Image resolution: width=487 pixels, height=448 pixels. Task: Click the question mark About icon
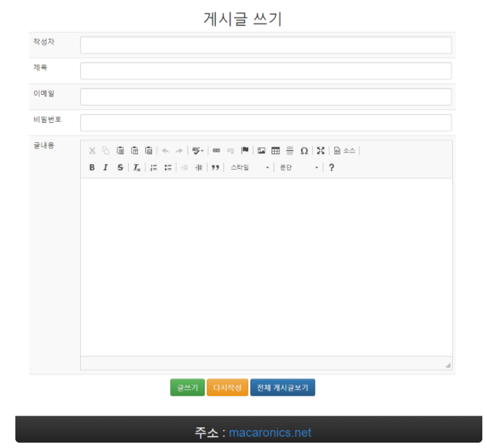pos(332,168)
